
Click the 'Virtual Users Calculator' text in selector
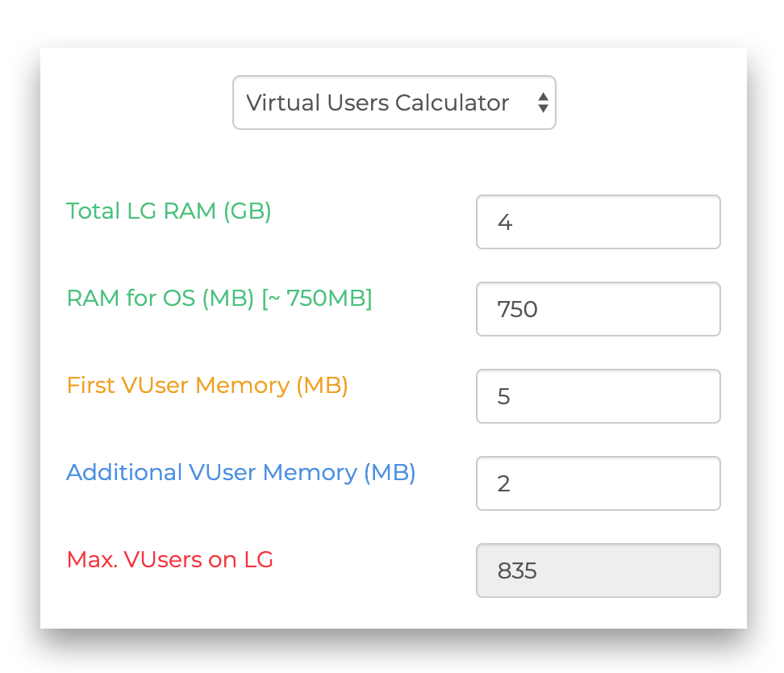point(377,102)
